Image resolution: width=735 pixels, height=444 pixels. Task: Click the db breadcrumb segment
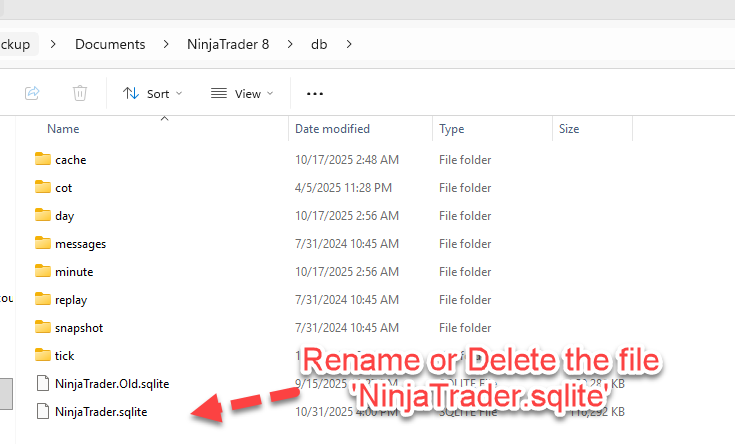(x=319, y=44)
